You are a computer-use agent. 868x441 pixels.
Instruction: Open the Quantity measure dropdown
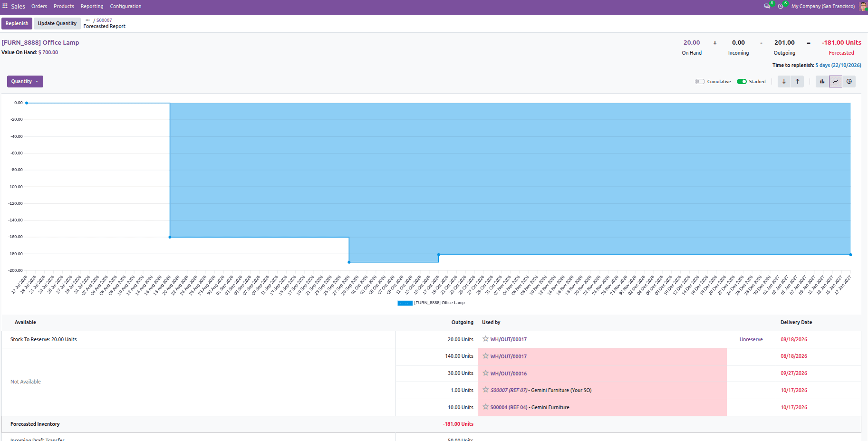coord(25,81)
